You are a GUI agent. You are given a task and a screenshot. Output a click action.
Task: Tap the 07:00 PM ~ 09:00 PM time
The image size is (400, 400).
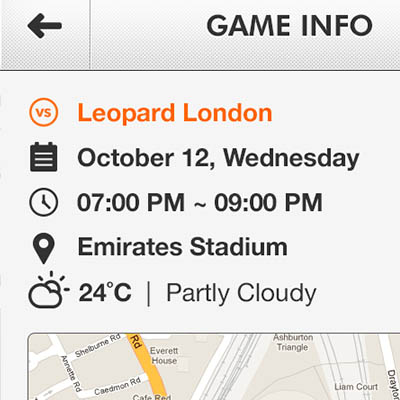[x=200, y=203]
